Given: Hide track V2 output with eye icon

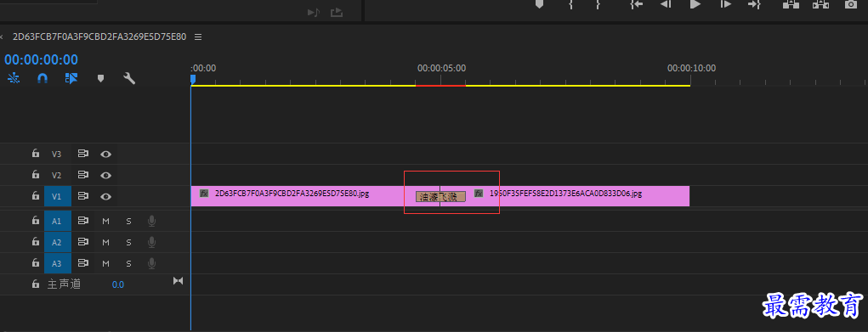Looking at the screenshot, I should (105, 176).
